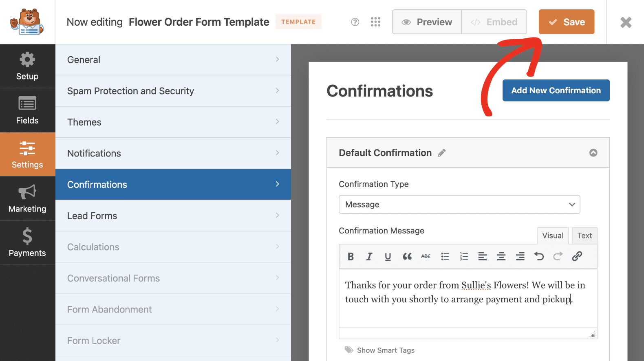
Task: Toggle bold formatting in editor toolbar
Action: pos(351,256)
